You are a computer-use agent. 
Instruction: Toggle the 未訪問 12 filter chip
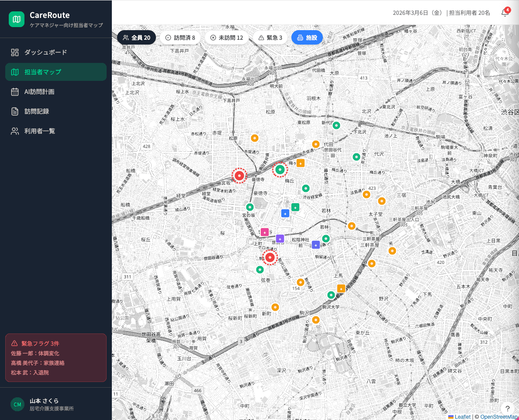click(226, 38)
